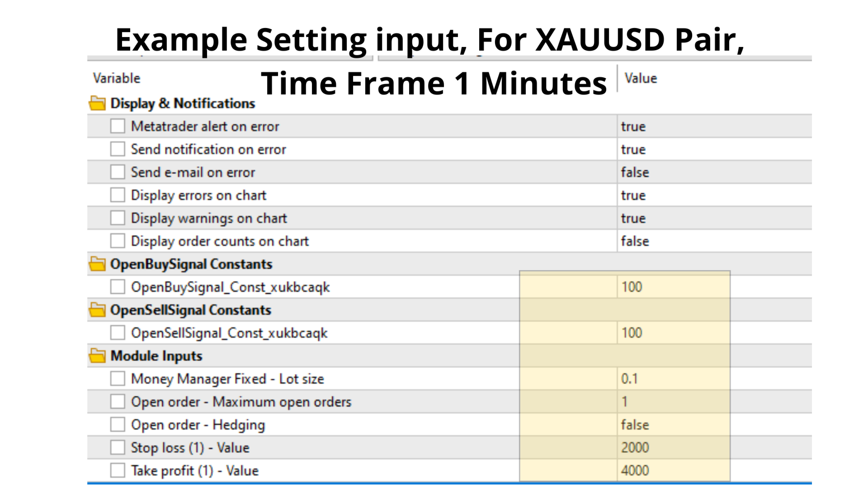The width and height of the screenshot is (868, 488).
Task: Check the OpenBuySignal_Const_xukbcaqk checkbox
Action: point(118,287)
